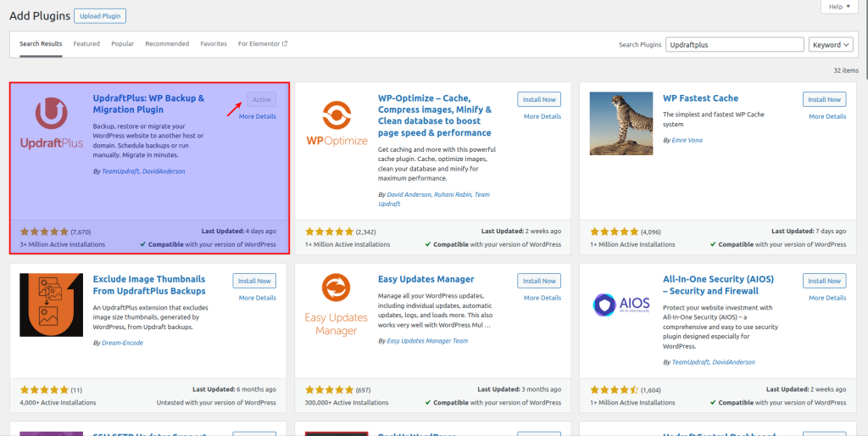This screenshot has height=436, width=868.
Task: Open Emre Vona author link
Action: click(x=687, y=140)
